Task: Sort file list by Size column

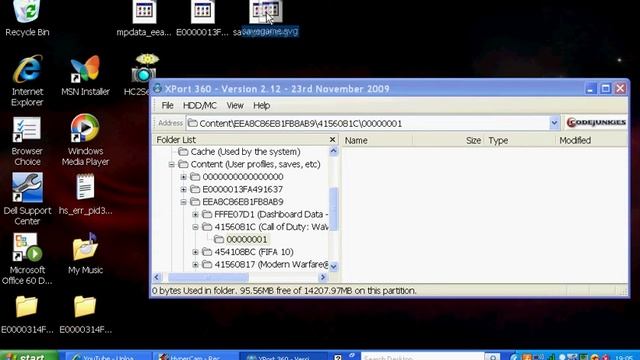Action: [448, 140]
